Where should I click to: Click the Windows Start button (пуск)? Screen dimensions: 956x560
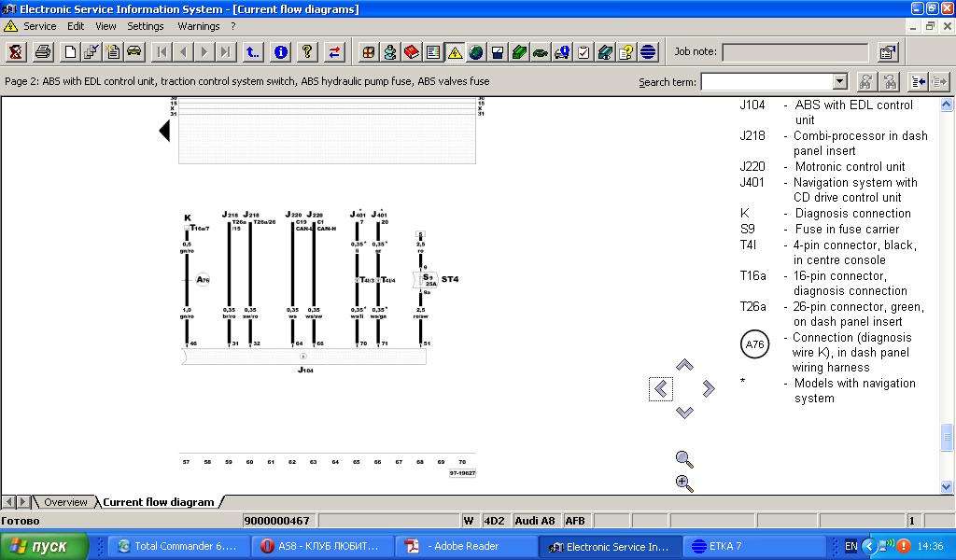44,546
